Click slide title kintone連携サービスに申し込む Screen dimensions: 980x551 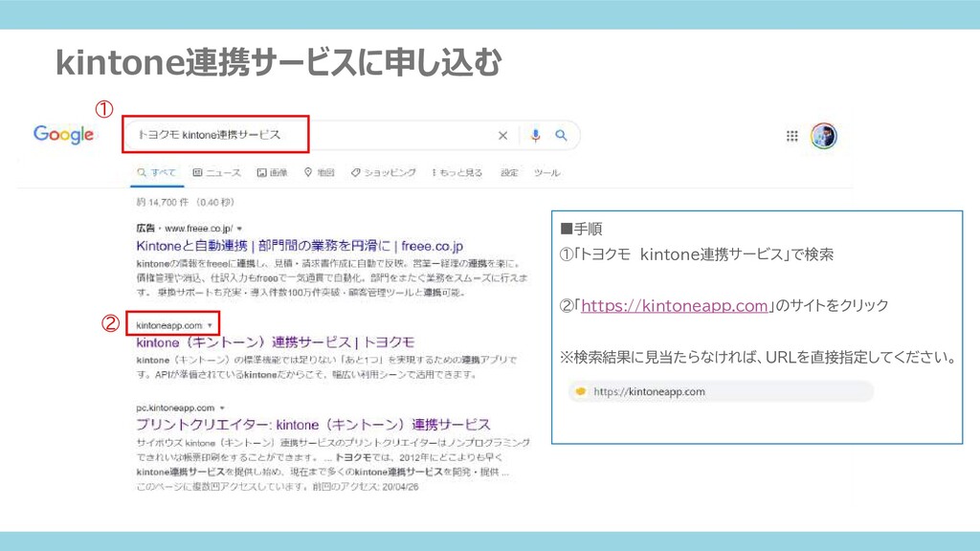click(x=278, y=63)
